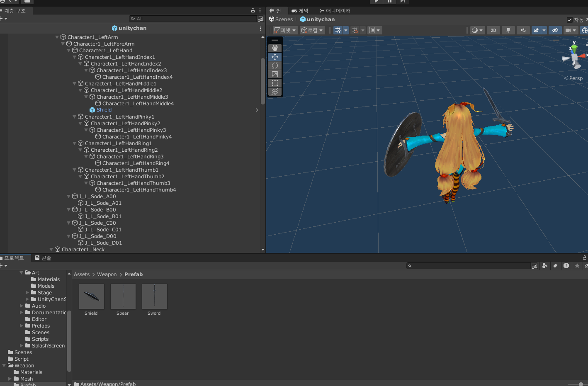Screen dimensions: 588x386
Task: Open draw mode (shading) dropdown
Action: point(477,30)
